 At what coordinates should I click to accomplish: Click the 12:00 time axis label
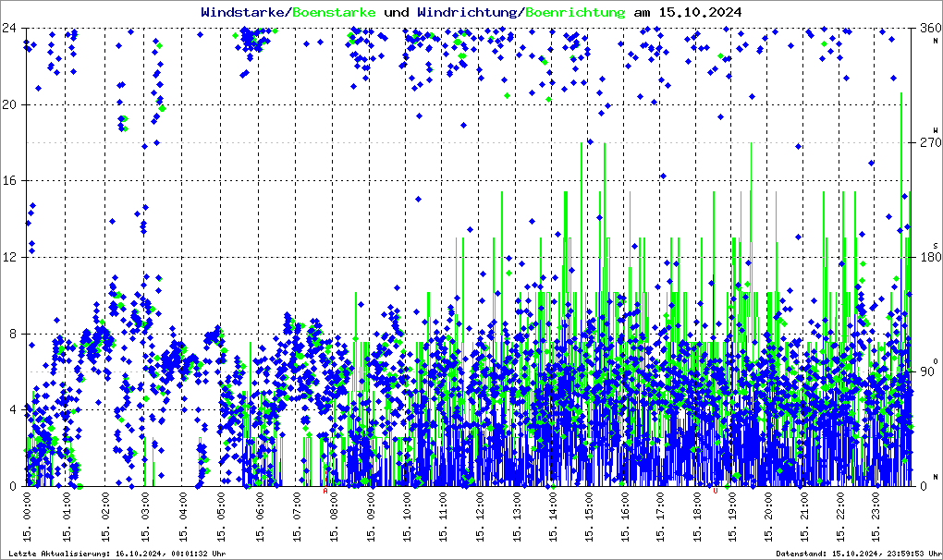[481, 516]
